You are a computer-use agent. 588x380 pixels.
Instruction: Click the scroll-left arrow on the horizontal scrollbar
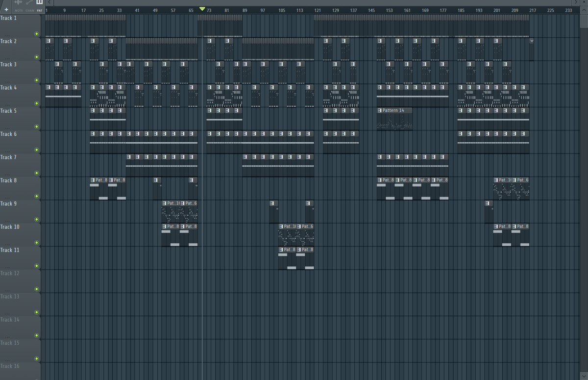point(49,2)
